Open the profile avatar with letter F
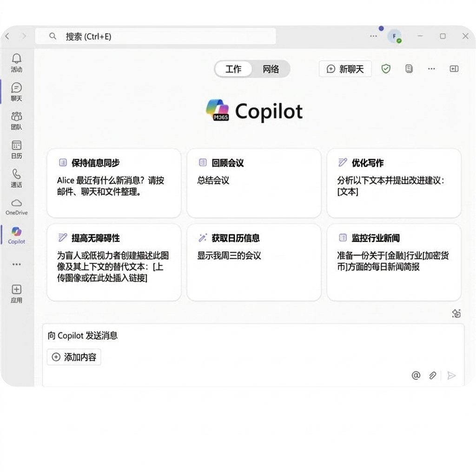The image size is (476, 476). (x=394, y=36)
